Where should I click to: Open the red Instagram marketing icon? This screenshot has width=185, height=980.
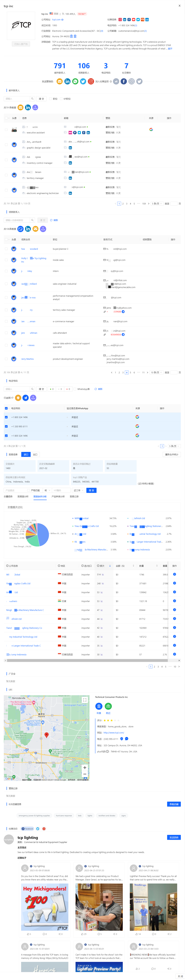91,81
